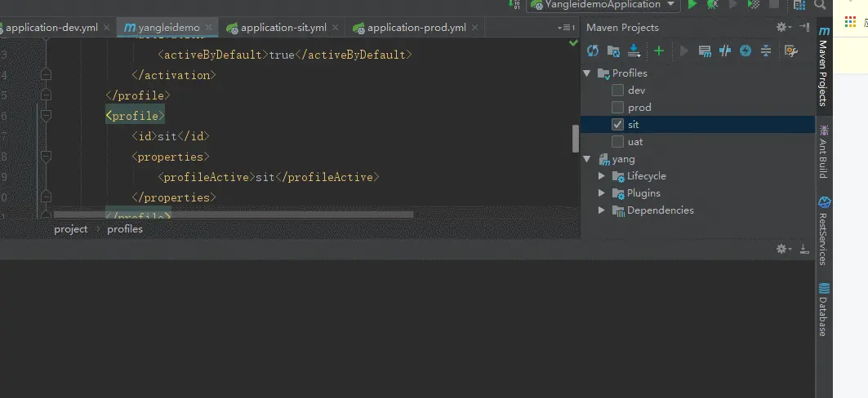The height and width of the screenshot is (398, 868).
Task: Collapse the yang project node
Action: click(587, 159)
